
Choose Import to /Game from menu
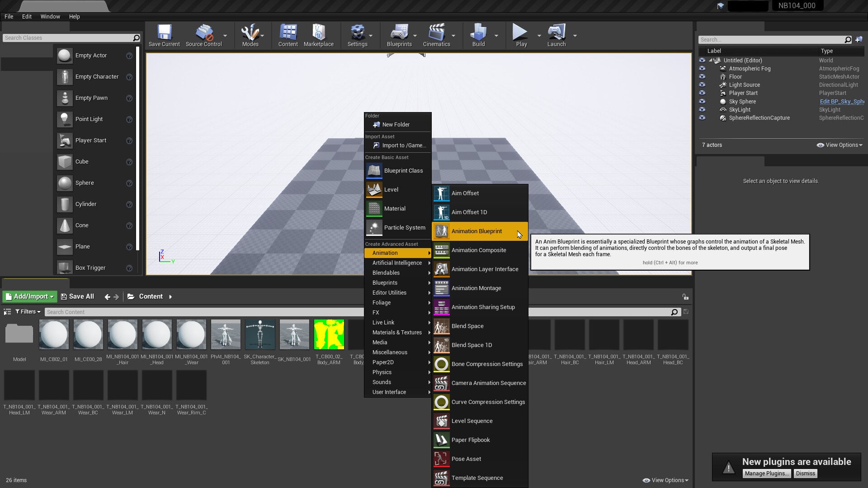tap(398, 145)
